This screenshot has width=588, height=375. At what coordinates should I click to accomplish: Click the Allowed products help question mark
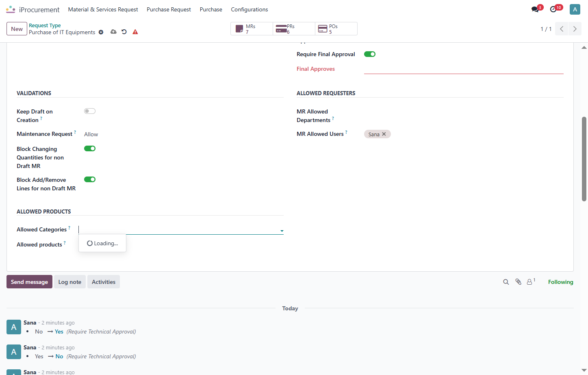pos(65,243)
